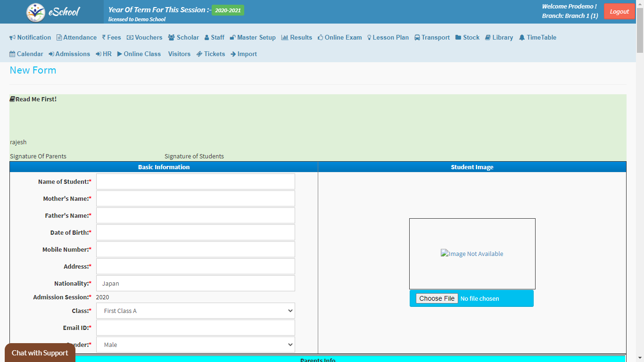Expand the Gender dropdown showing Male
The width and height of the screenshot is (644, 362).
(x=195, y=345)
